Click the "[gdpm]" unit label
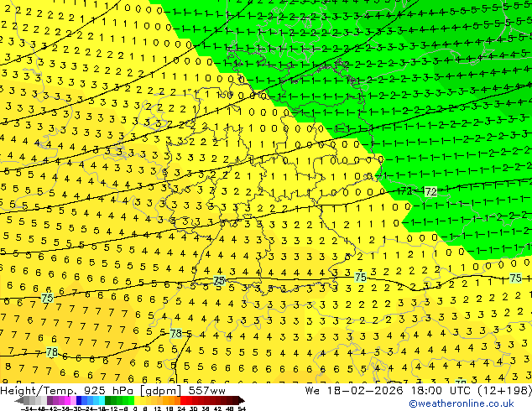 [x=160, y=391]
